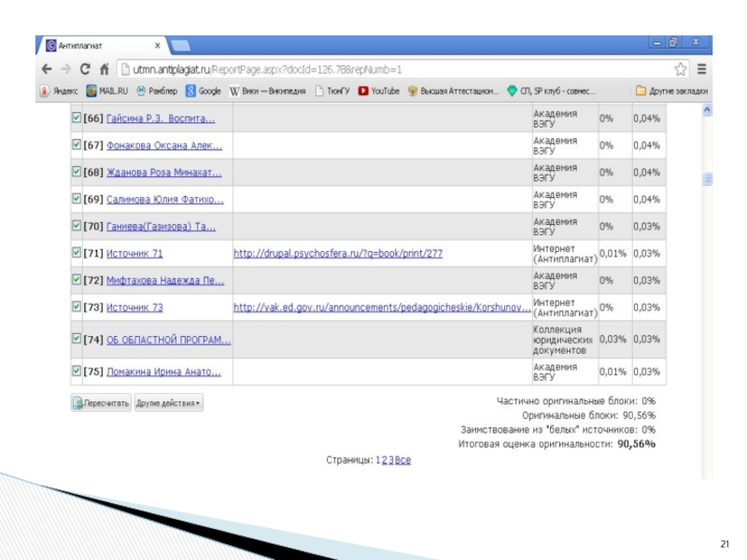Viewport: 747px width, 560px height.
Task: Toggle the checkbox for source [71]
Action: click(x=77, y=253)
